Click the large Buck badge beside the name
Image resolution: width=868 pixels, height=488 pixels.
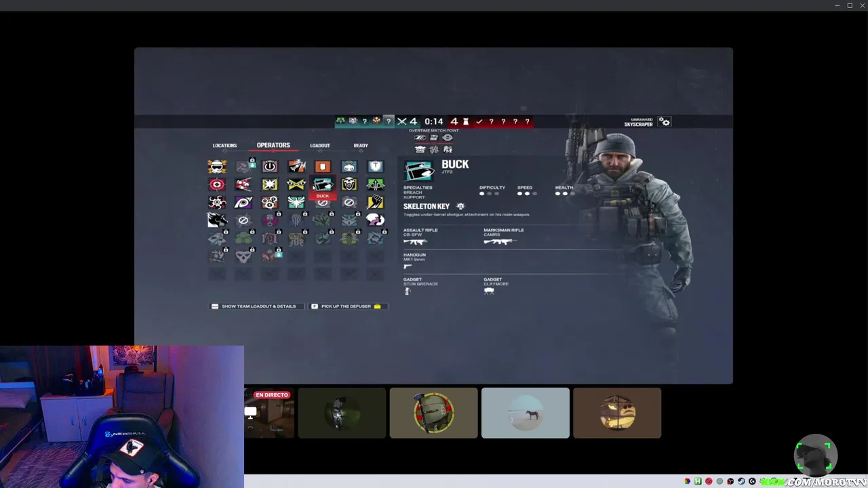[419, 169]
